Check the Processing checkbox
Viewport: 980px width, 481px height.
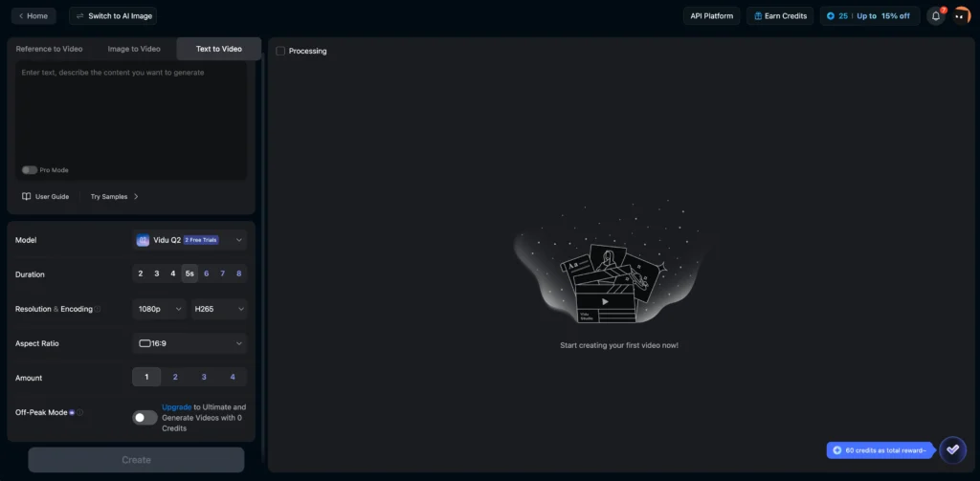tap(280, 51)
